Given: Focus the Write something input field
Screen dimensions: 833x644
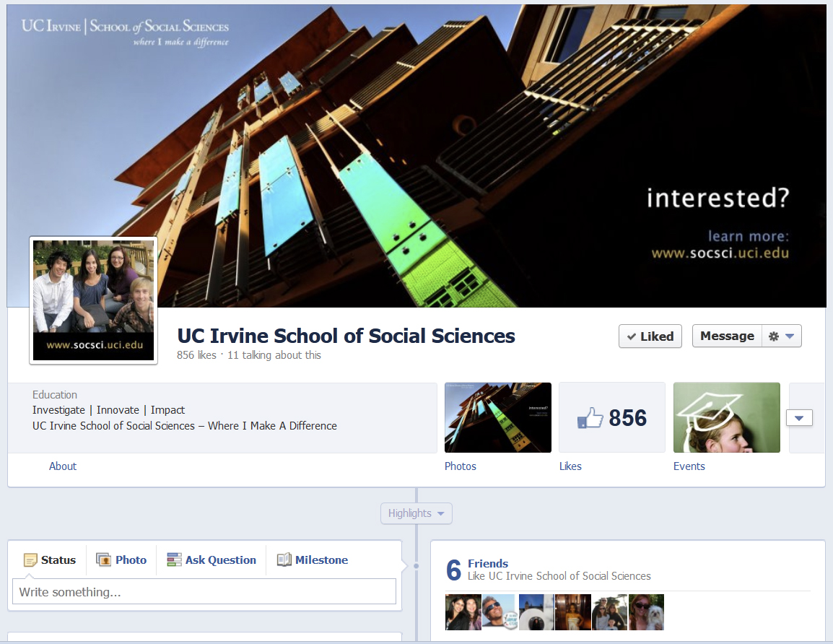Looking at the screenshot, I should pyautogui.click(x=204, y=591).
